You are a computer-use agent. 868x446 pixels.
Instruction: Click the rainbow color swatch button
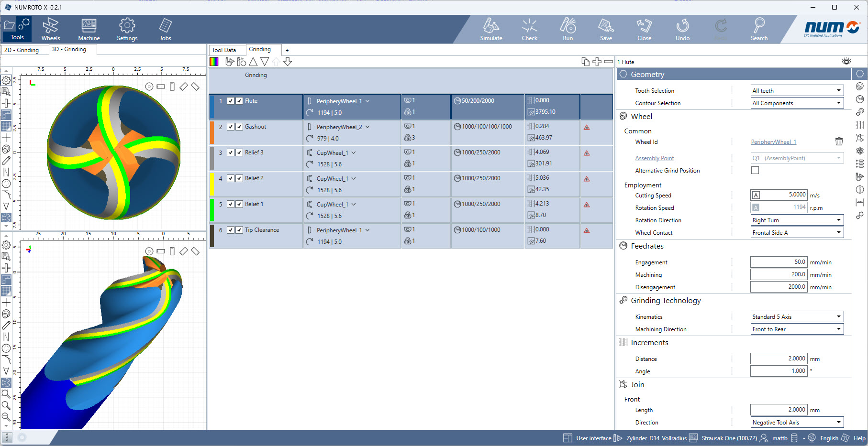point(214,62)
